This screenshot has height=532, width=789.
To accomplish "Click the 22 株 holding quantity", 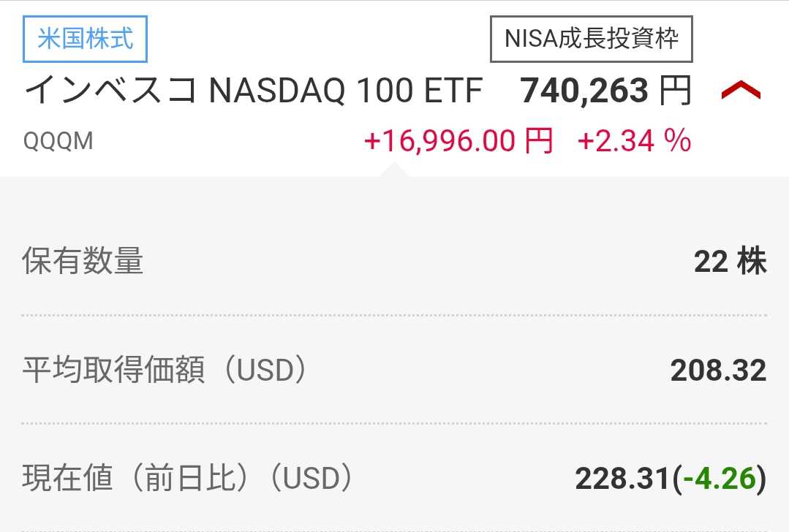I will click(x=730, y=262).
